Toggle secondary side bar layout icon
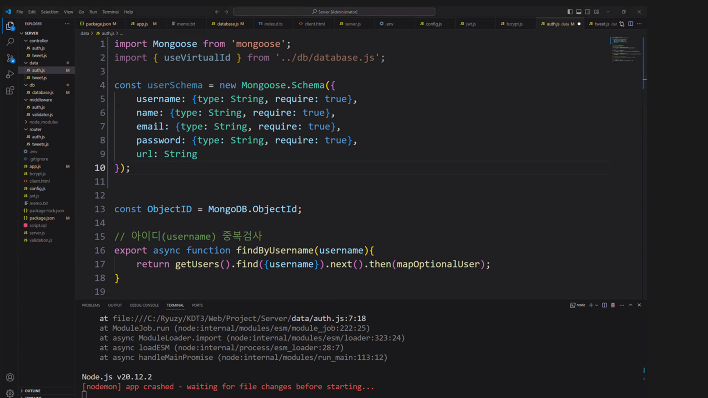 (587, 12)
